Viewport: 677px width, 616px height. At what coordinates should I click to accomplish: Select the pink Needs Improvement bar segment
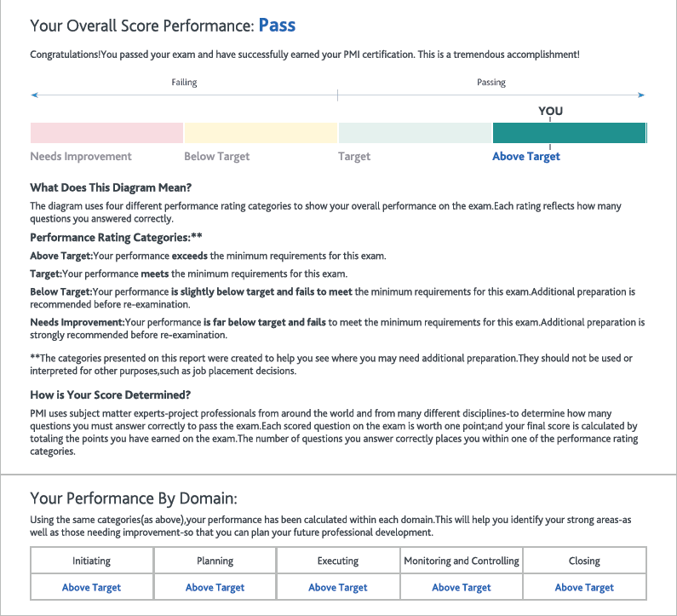[106, 133]
